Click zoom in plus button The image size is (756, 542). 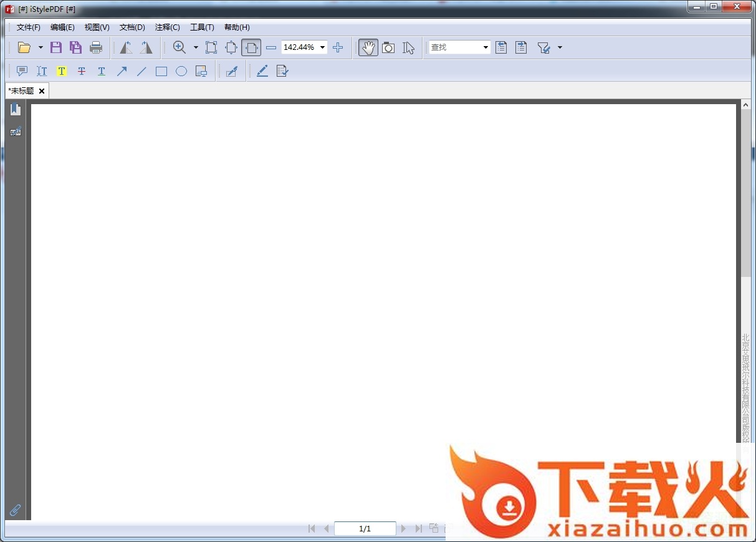(x=338, y=47)
